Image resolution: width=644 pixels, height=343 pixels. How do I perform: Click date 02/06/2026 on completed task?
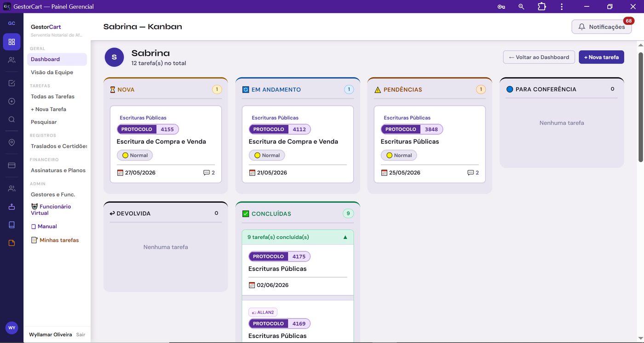(272, 285)
